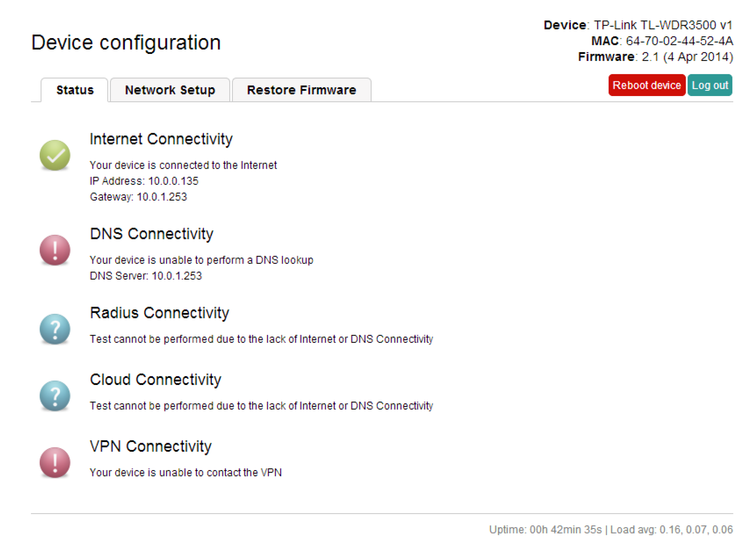The height and width of the screenshot is (549, 756).
Task: Click the blue Cloud Connectivity question icon
Action: (x=55, y=396)
